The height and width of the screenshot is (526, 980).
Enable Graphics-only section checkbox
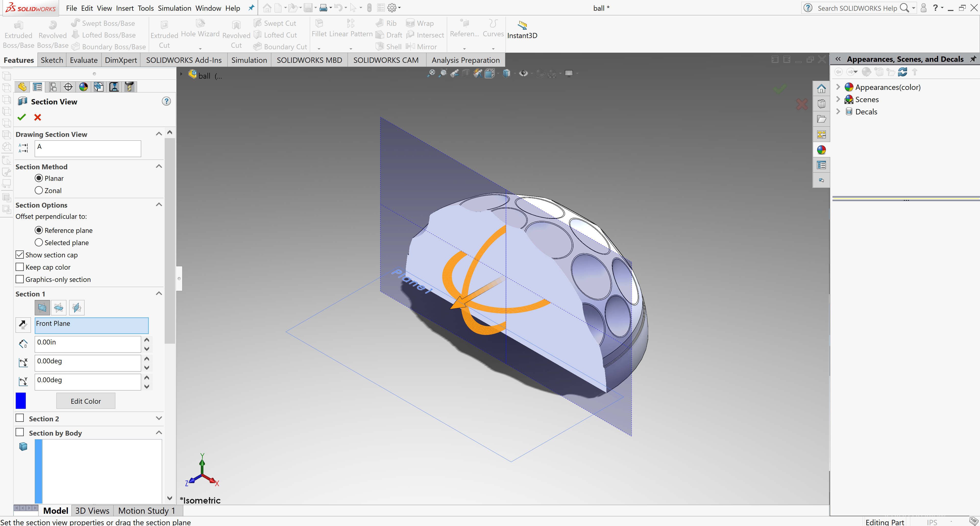pyautogui.click(x=20, y=279)
